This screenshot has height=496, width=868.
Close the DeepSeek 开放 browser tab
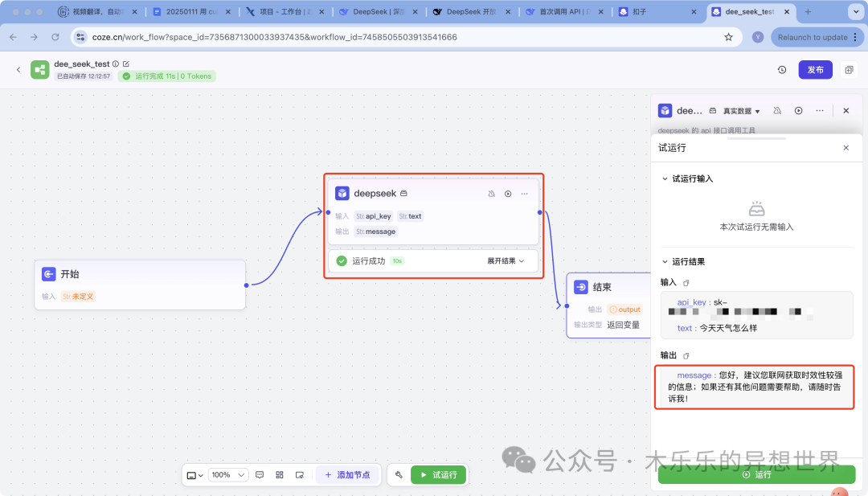pyautogui.click(x=508, y=11)
